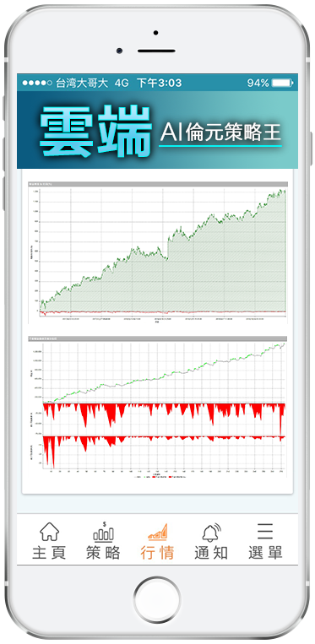Tap the 策略 tab label
The image size is (315, 644).
pyautogui.click(x=103, y=553)
